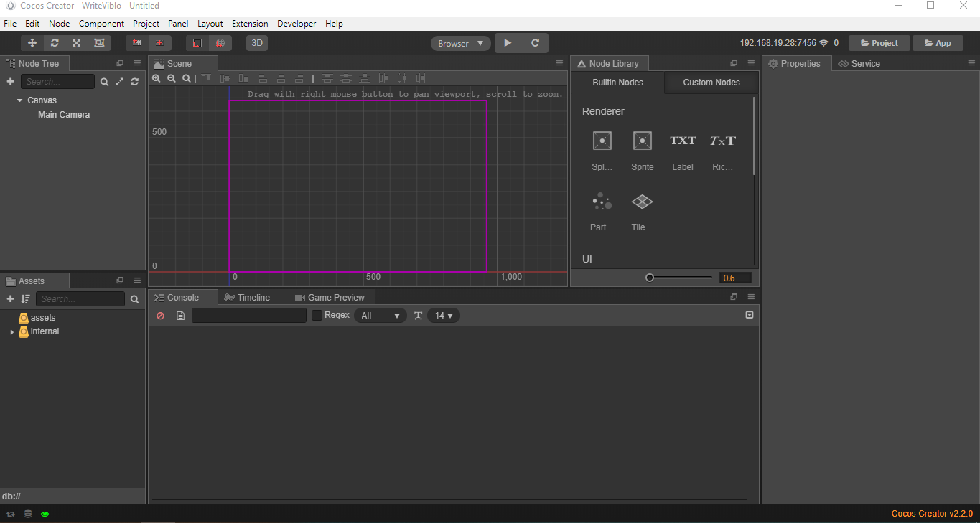The width and height of the screenshot is (980, 523).
Task: Expand the internal folder in Assets
Action: (11, 332)
